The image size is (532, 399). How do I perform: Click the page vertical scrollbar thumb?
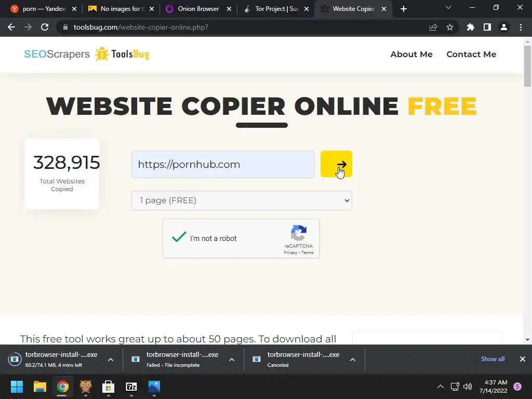[x=527, y=66]
